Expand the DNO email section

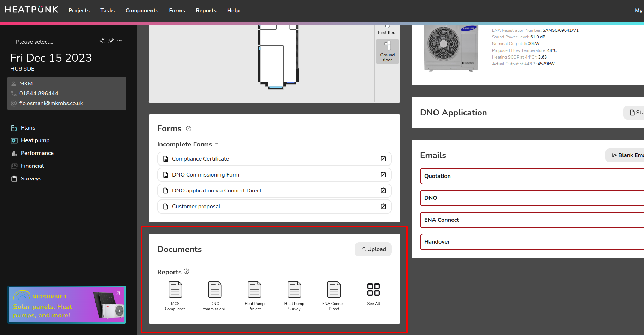click(532, 198)
